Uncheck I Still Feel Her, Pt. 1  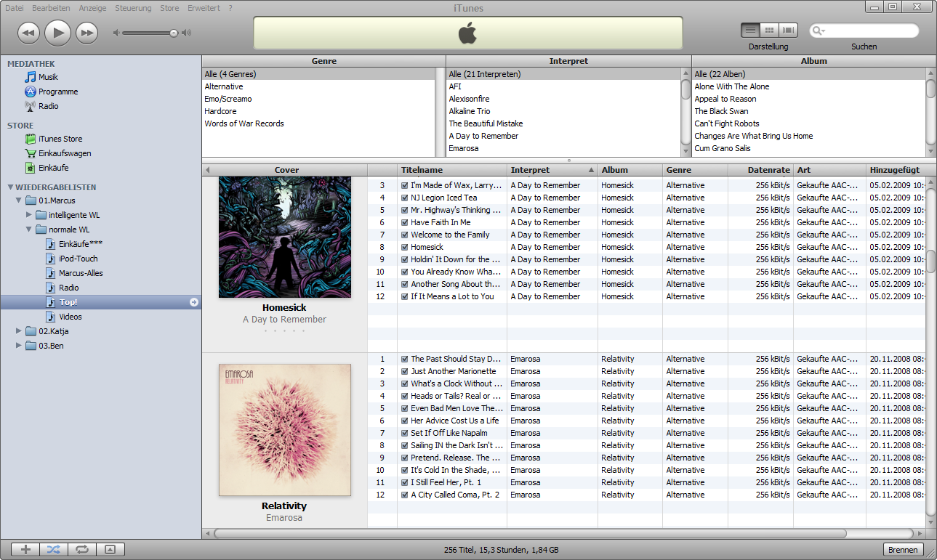405,482
